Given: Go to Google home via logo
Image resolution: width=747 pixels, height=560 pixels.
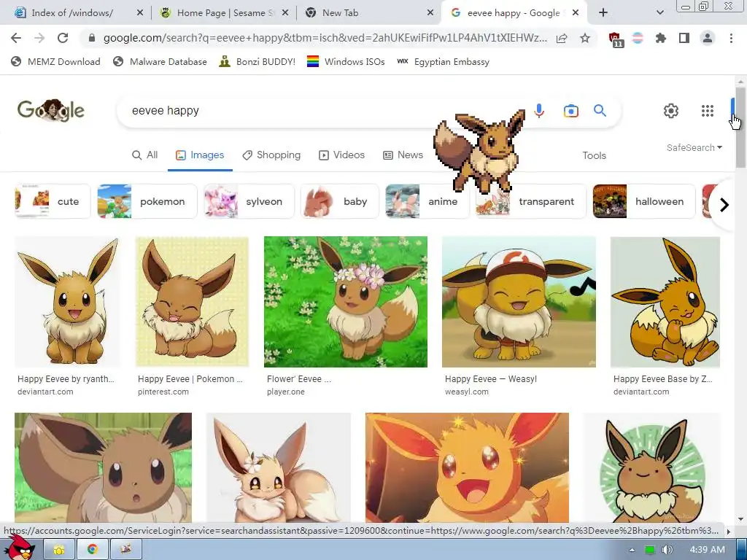Looking at the screenshot, I should [51, 110].
